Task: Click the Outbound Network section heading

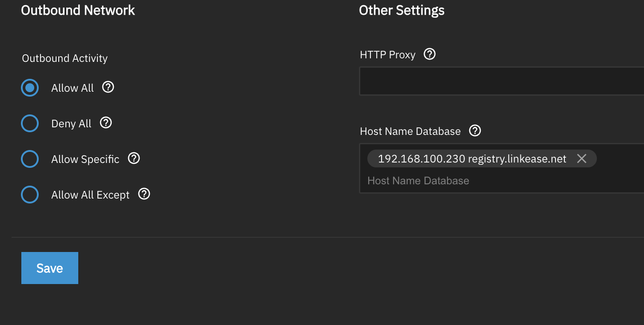Action: [78, 10]
